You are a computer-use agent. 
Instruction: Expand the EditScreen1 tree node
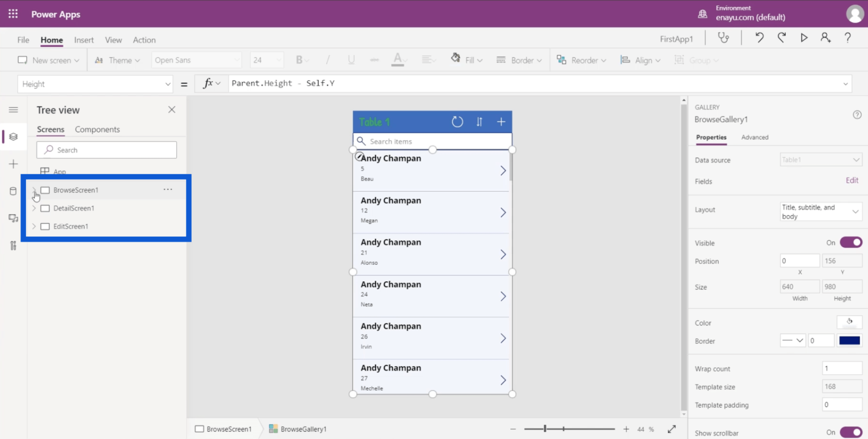click(34, 226)
